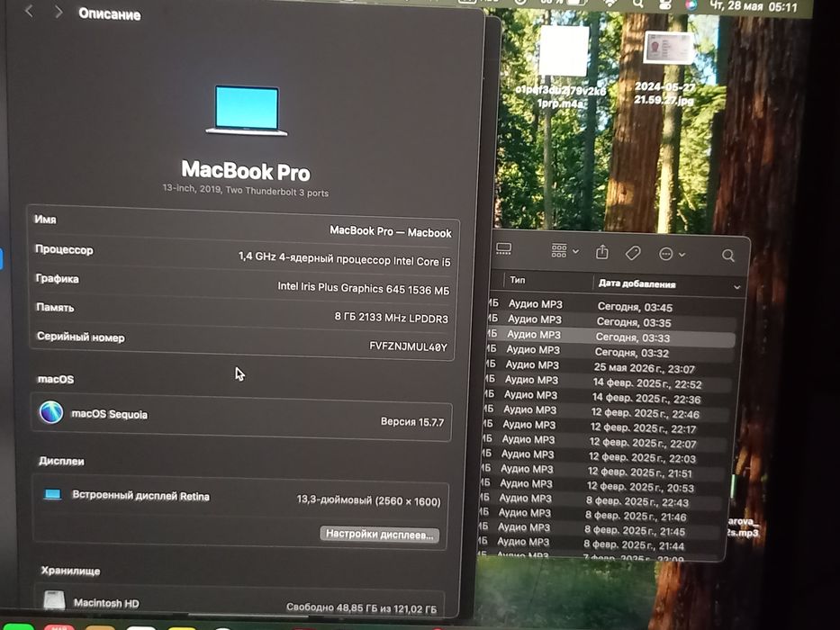This screenshot has width=840, height=630.
Task: Open the menu bar clock Чт, 28 мая 05:11
Action: 754,6
